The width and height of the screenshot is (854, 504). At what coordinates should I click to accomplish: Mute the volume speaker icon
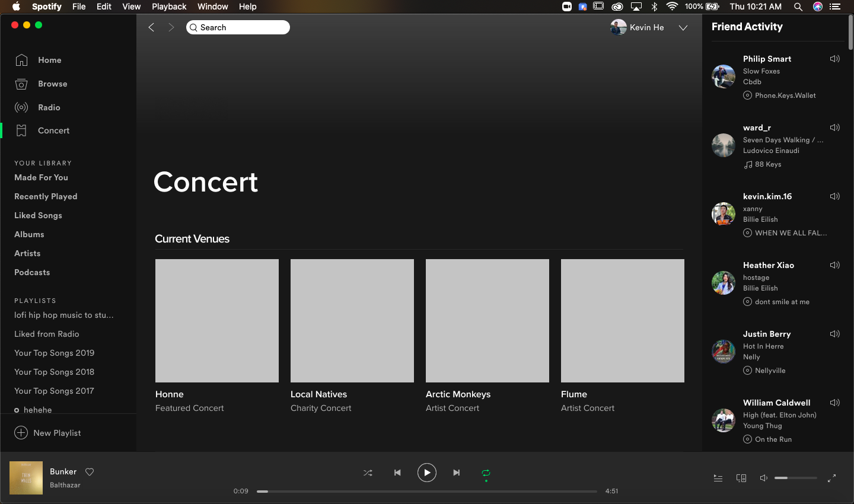764,478
